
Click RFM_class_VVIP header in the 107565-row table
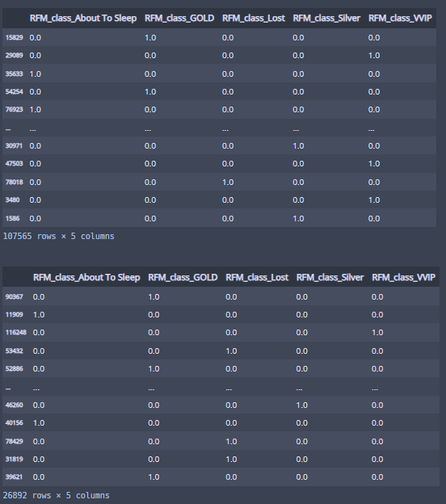(400, 19)
